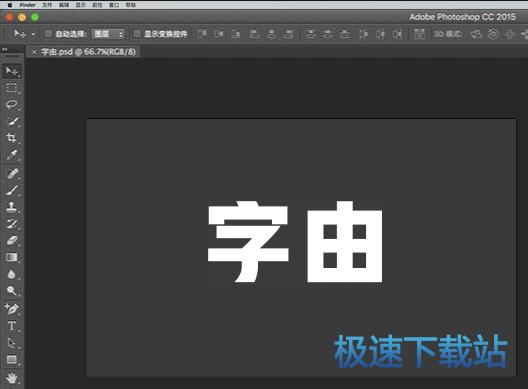Open the Move tool preset picker arrow
This screenshot has height=389, width=528.
tap(33, 34)
